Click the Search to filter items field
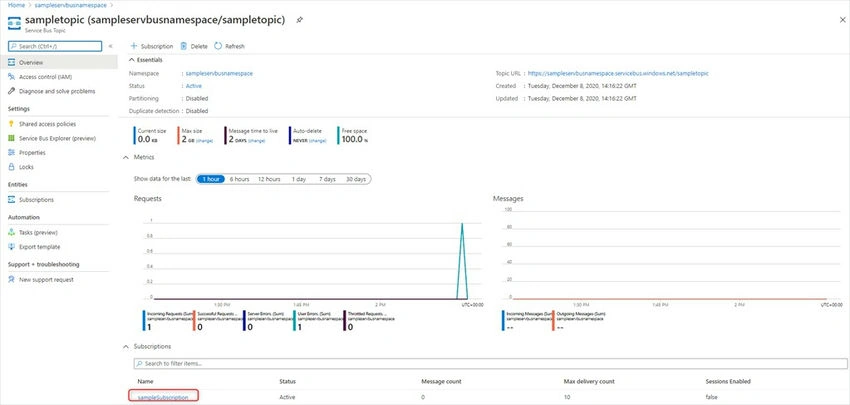 point(490,363)
